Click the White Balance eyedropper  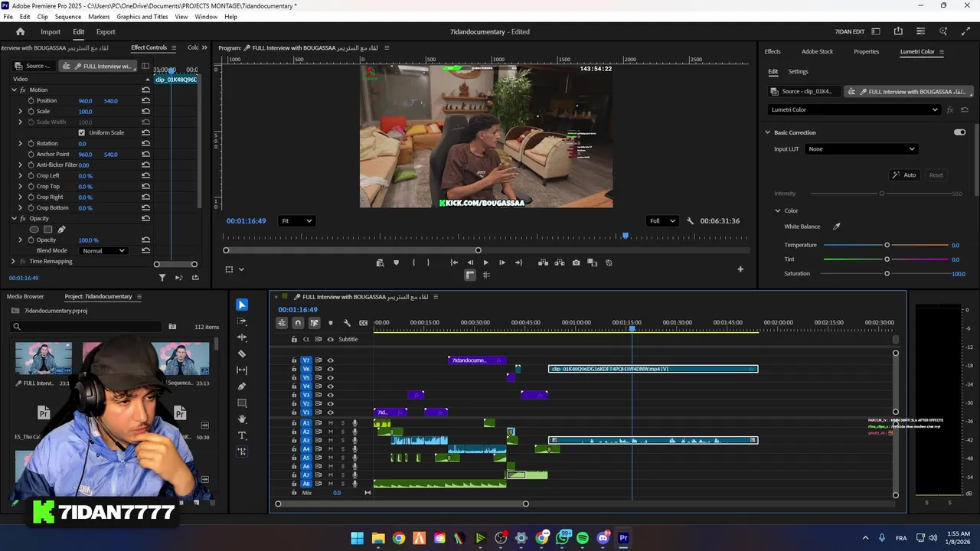[x=837, y=227]
